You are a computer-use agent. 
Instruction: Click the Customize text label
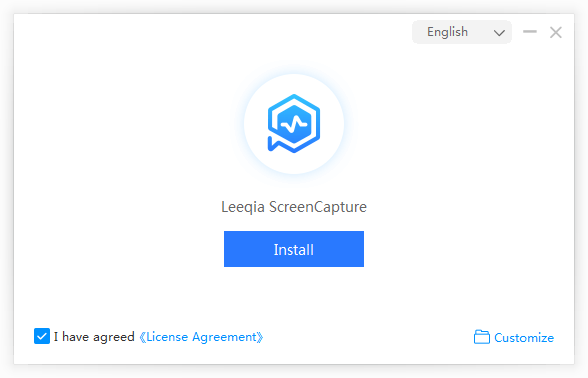point(524,338)
